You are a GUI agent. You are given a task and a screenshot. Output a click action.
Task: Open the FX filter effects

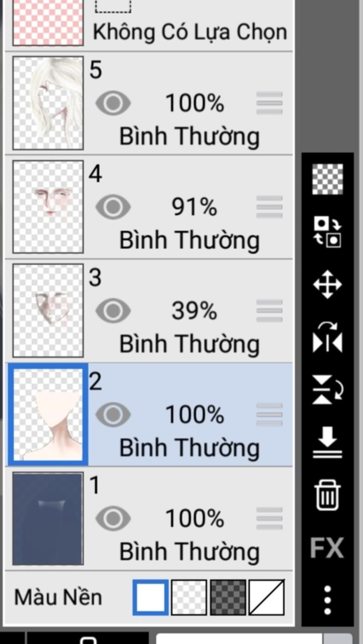tap(327, 548)
